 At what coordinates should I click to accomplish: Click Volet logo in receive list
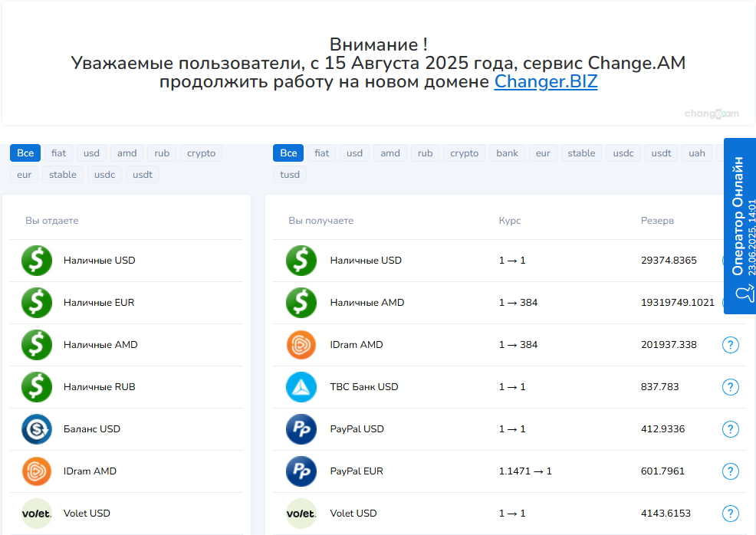(301, 514)
